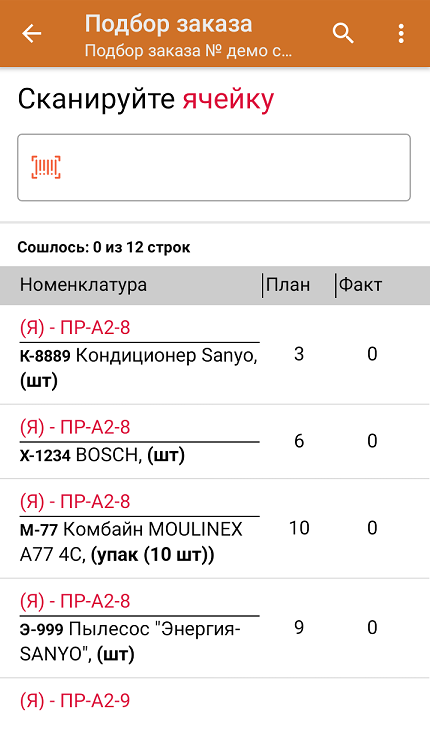The height and width of the screenshot is (739, 430).
Task: Tap plan quantity 10 for MOULINEX
Action: pyautogui.click(x=299, y=528)
